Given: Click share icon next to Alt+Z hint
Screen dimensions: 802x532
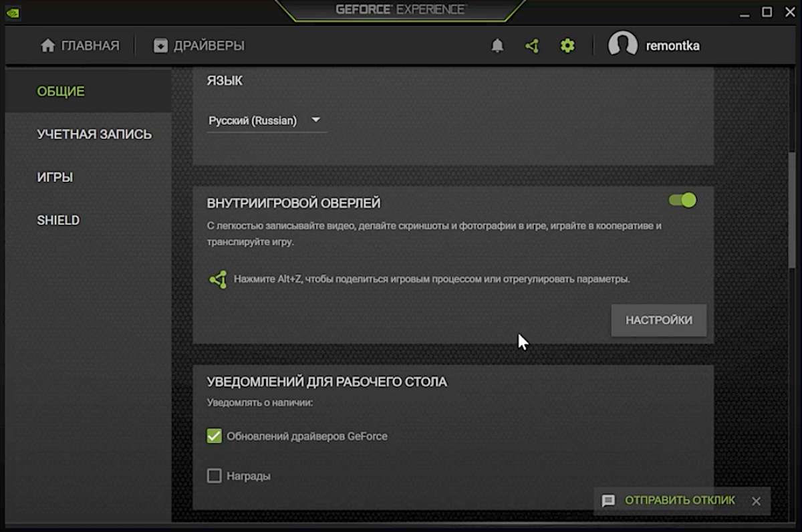Looking at the screenshot, I should [x=218, y=279].
